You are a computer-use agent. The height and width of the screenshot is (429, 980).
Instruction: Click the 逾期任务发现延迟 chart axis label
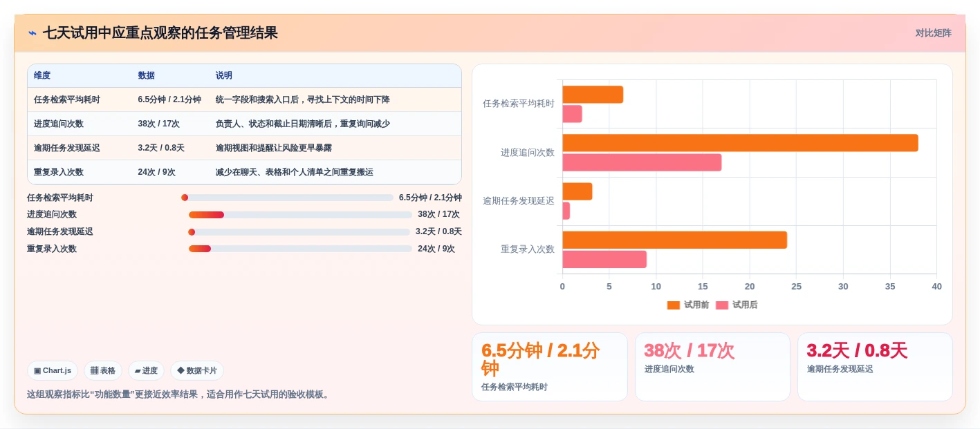[x=519, y=201]
